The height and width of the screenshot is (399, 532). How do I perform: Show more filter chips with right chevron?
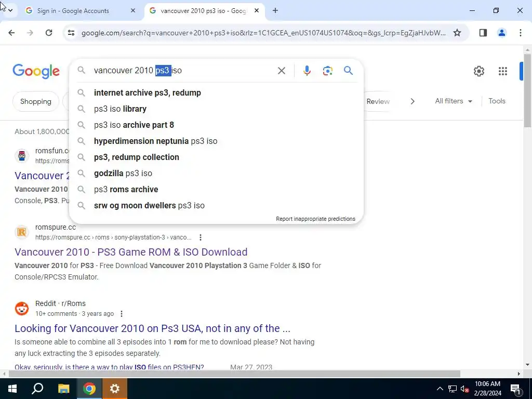pos(412,101)
